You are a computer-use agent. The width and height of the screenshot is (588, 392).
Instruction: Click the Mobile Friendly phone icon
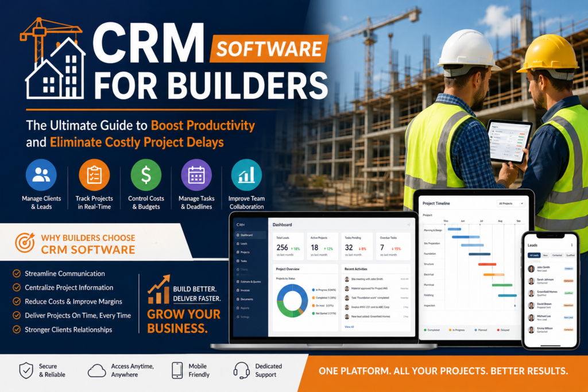tap(177, 370)
